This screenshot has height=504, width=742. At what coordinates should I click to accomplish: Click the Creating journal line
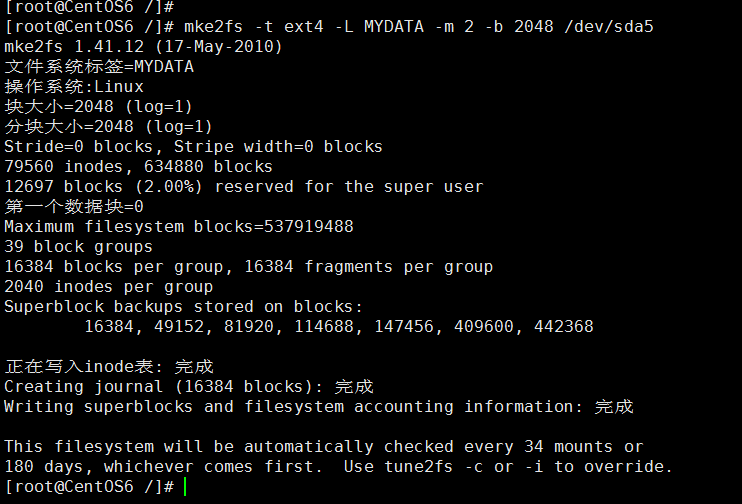[189, 387]
